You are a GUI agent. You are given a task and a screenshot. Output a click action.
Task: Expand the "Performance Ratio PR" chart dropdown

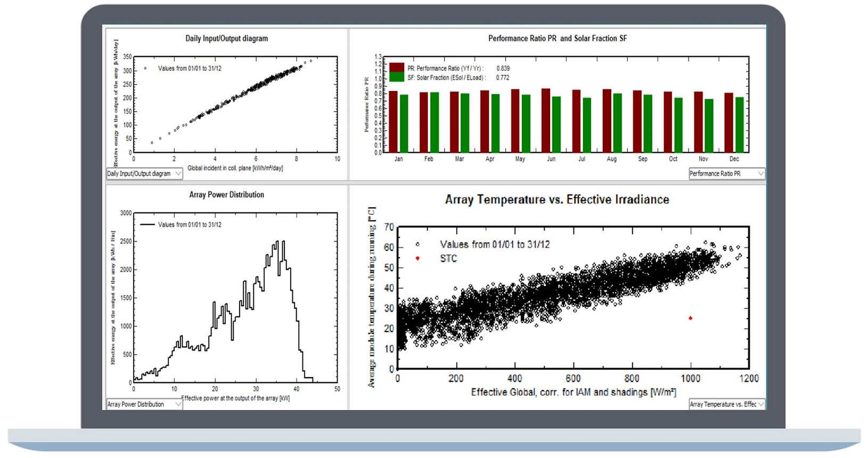pyautogui.click(x=726, y=174)
